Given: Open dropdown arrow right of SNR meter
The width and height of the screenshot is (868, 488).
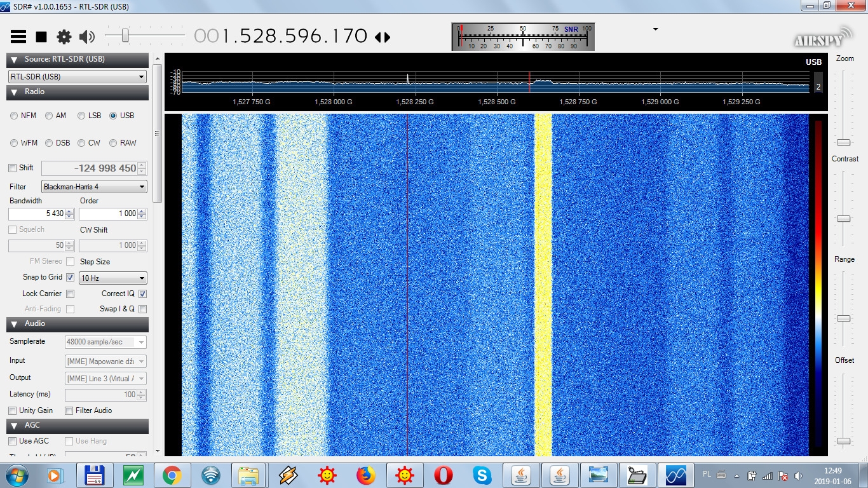Looking at the screenshot, I should 655,29.
